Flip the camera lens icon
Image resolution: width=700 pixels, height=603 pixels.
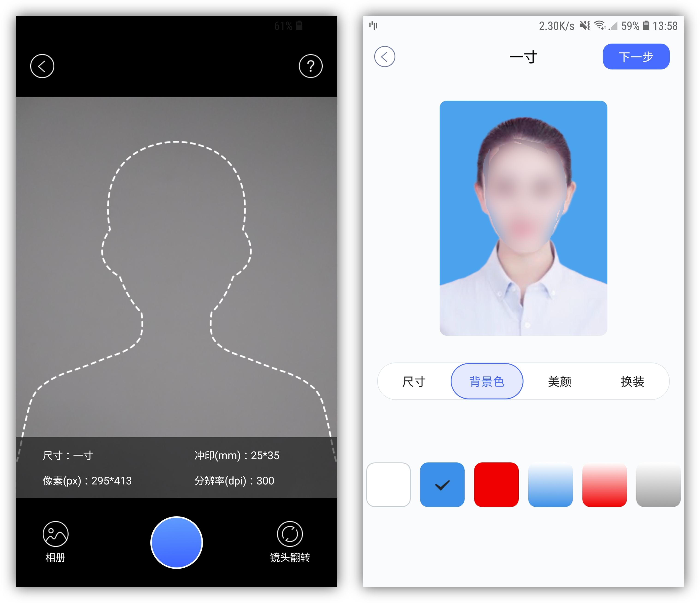tap(290, 534)
